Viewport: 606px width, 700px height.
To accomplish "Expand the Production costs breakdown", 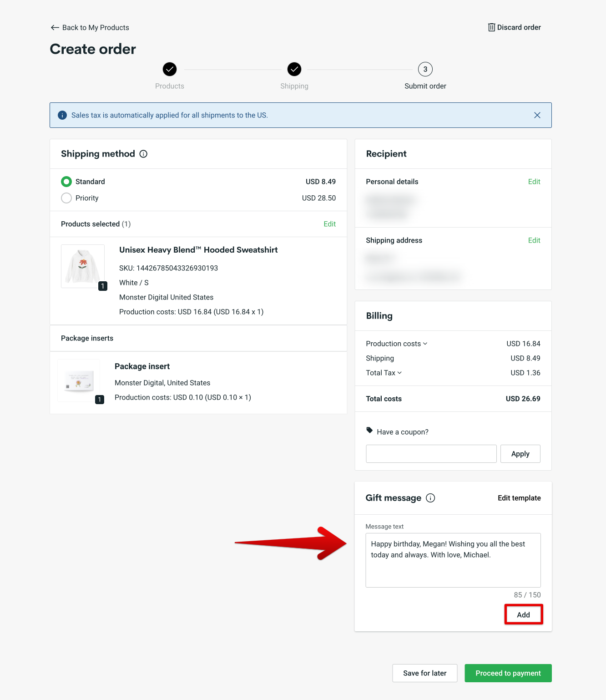I will (426, 344).
